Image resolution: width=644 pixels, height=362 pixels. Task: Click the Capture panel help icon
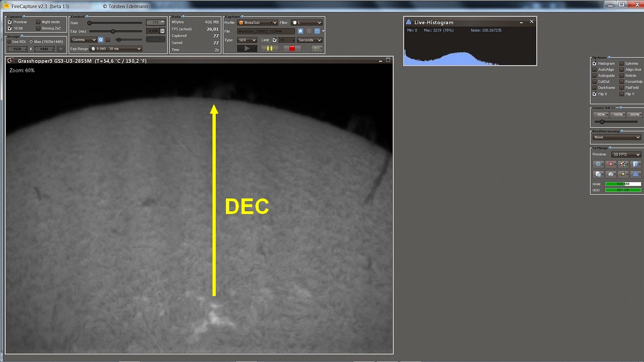click(x=243, y=16)
